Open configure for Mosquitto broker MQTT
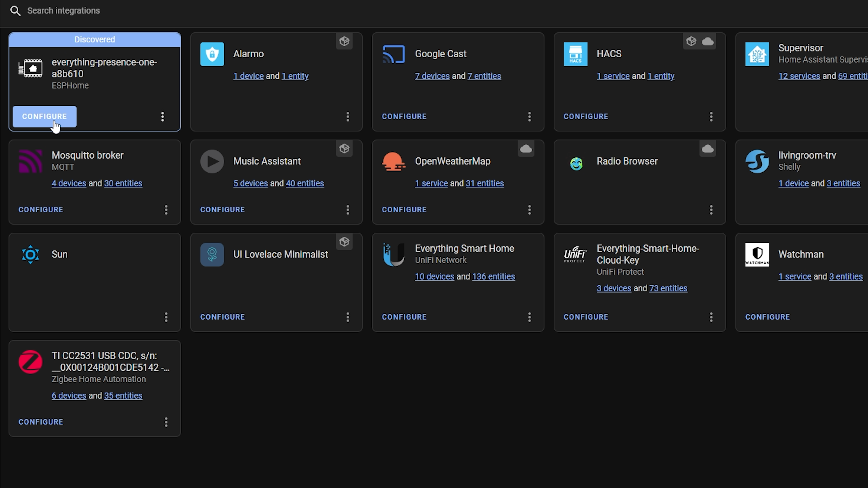868x488 pixels. (x=40, y=209)
